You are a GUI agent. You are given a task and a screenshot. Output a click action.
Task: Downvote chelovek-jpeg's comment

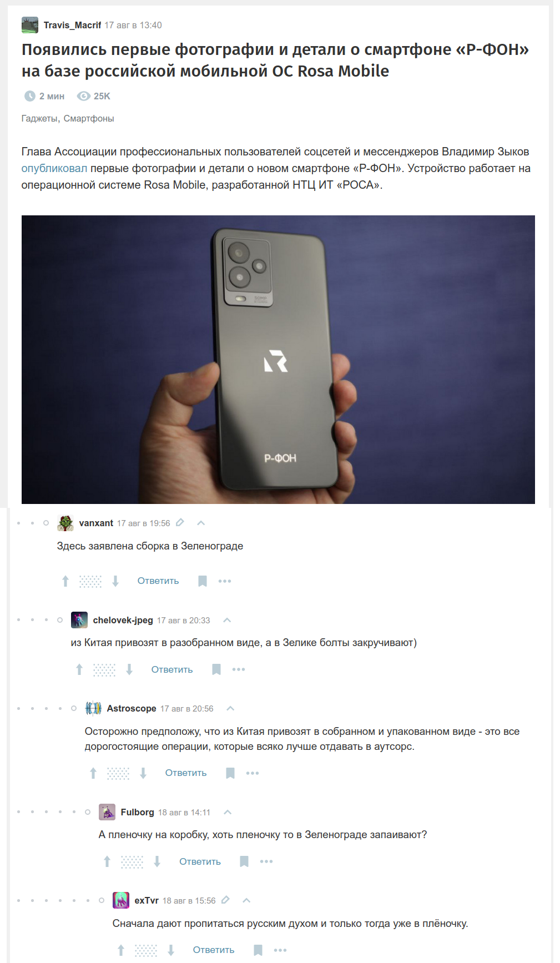[x=129, y=669]
